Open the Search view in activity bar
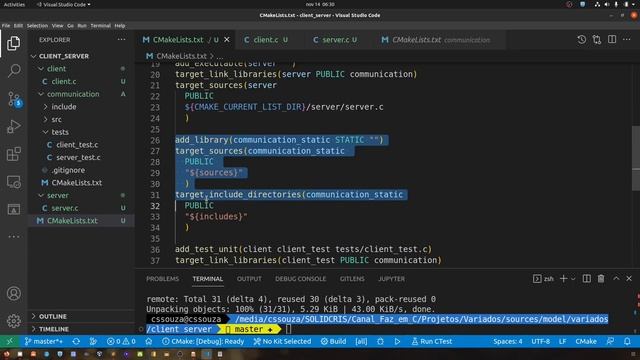This screenshot has height=360, width=640. pos(13,71)
